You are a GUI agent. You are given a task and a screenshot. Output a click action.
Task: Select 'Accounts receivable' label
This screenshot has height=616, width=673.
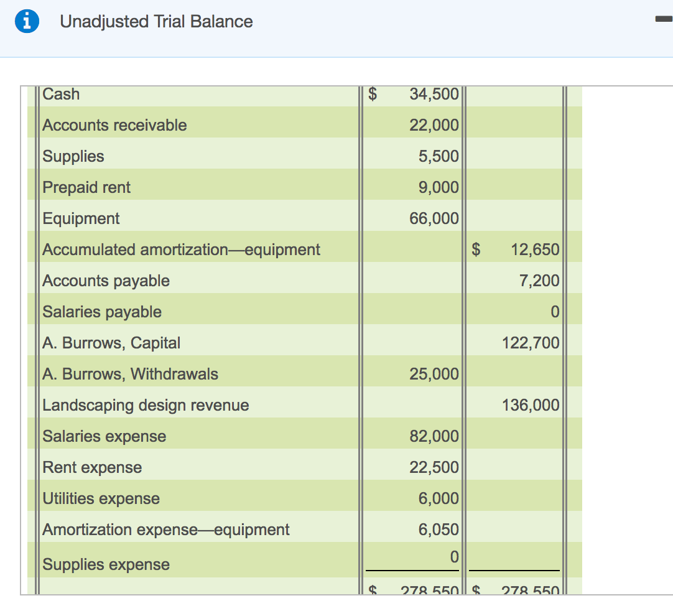coord(114,125)
